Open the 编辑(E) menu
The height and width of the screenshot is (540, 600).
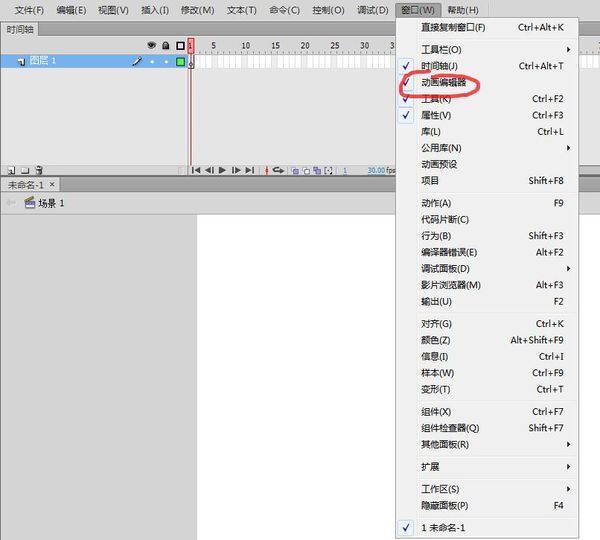tap(71, 10)
